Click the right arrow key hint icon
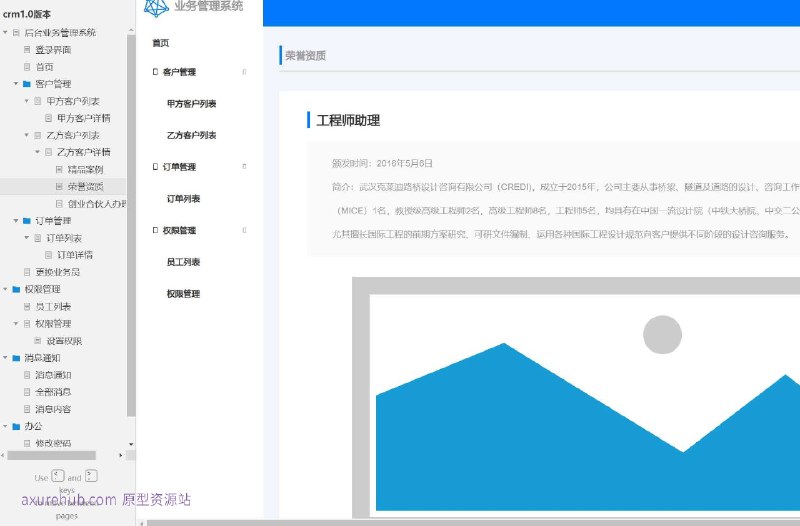The image size is (800, 526). (91, 476)
